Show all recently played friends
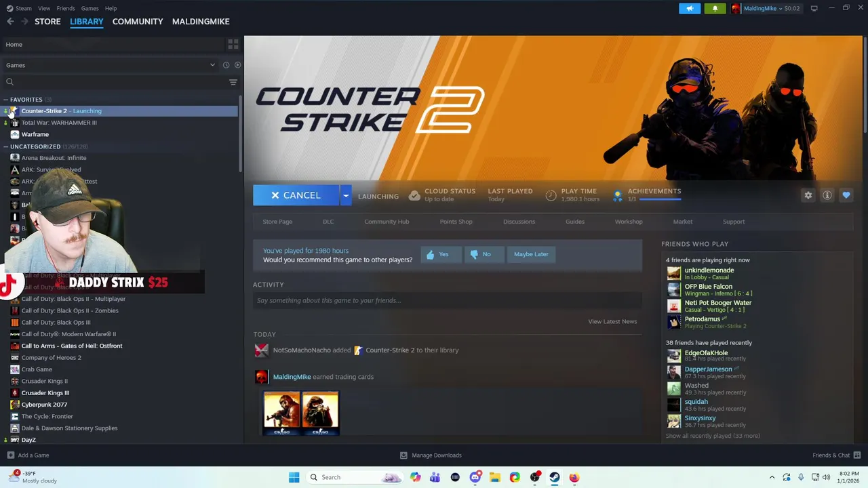 (713, 436)
